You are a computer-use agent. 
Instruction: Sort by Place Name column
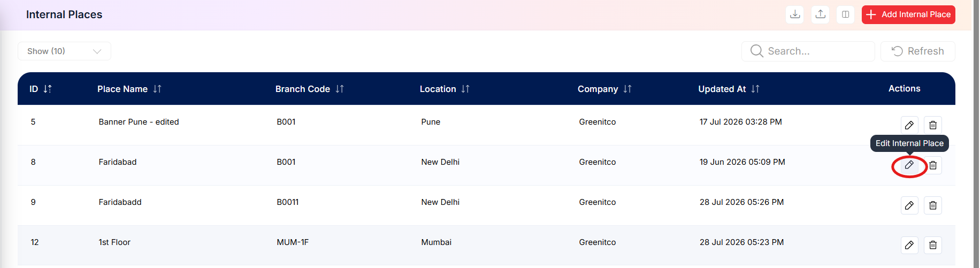[129, 89]
